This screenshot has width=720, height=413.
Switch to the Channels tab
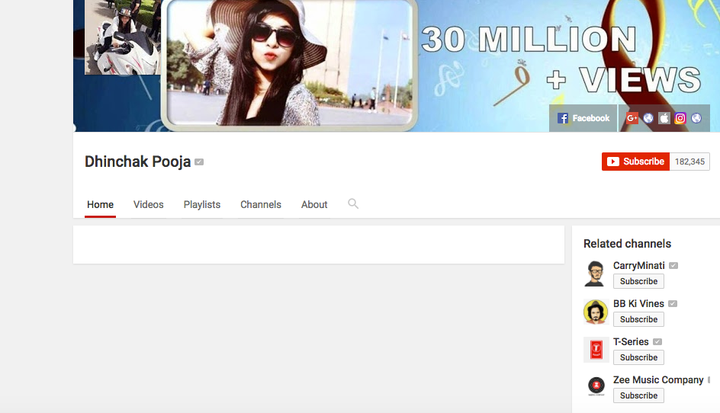(261, 204)
